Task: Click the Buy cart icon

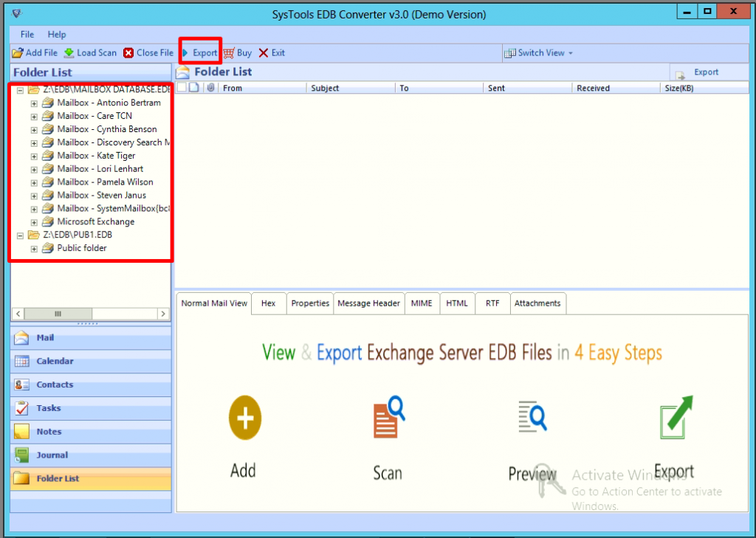Action: pos(229,53)
